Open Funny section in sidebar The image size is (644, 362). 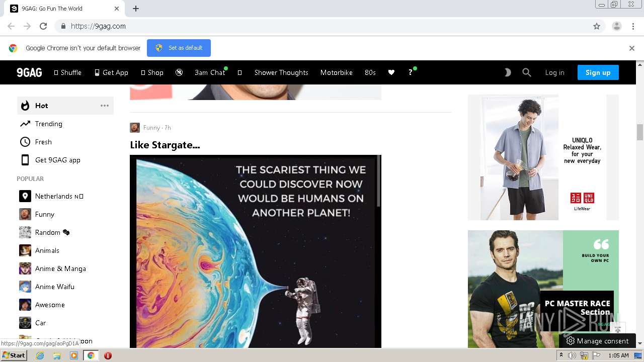(x=65, y=214)
